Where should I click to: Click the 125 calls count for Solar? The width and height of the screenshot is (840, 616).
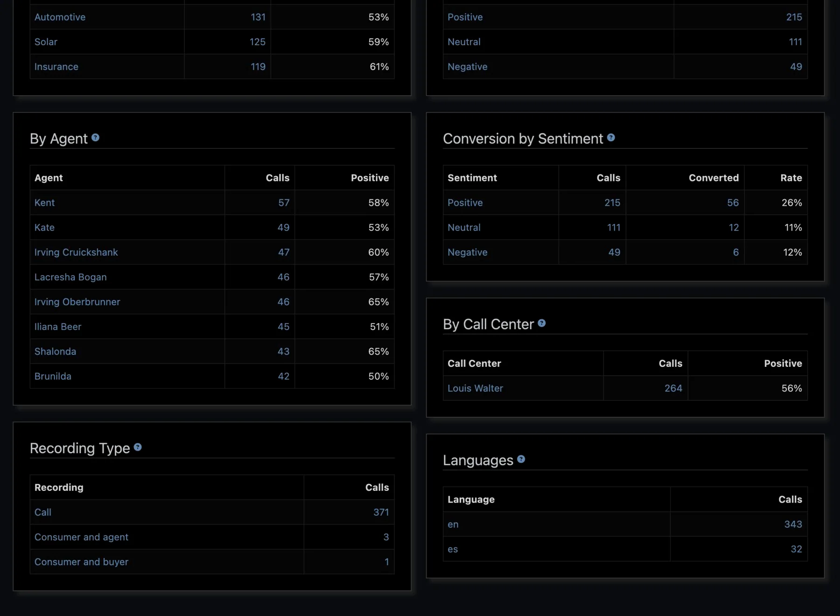pyautogui.click(x=257, y=42)
